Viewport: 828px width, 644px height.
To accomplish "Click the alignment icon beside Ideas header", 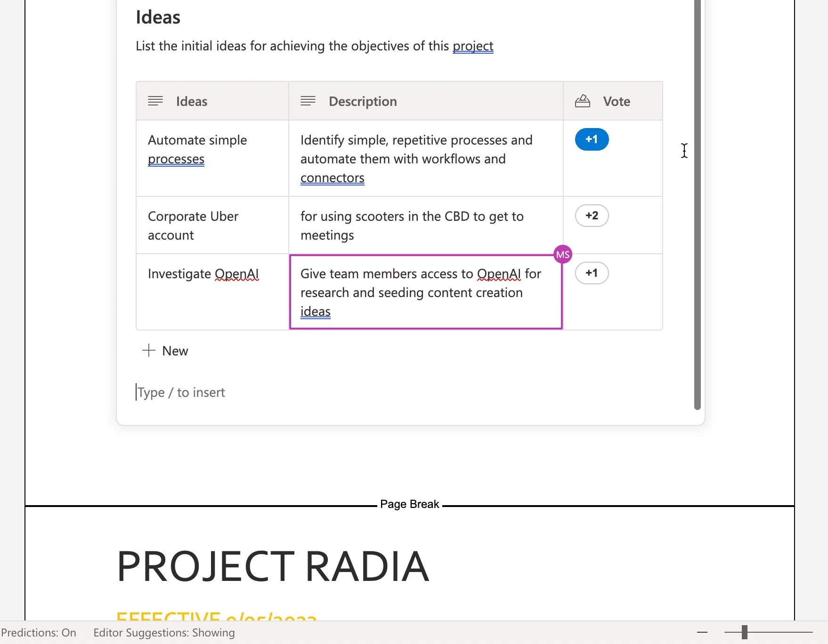I will pos(155,101).
